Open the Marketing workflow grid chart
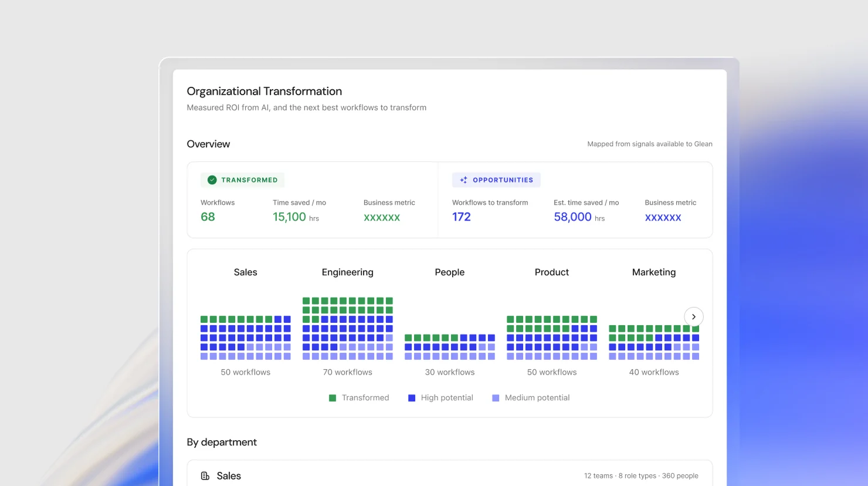Image resolution: width=868 pixels, height=486 pixels. pos(654,342)
